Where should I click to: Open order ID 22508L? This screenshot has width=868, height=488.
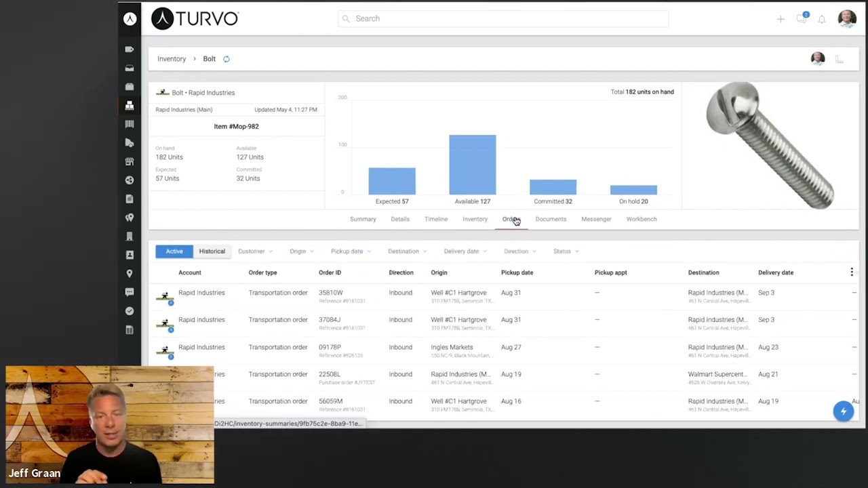(330, 374)
